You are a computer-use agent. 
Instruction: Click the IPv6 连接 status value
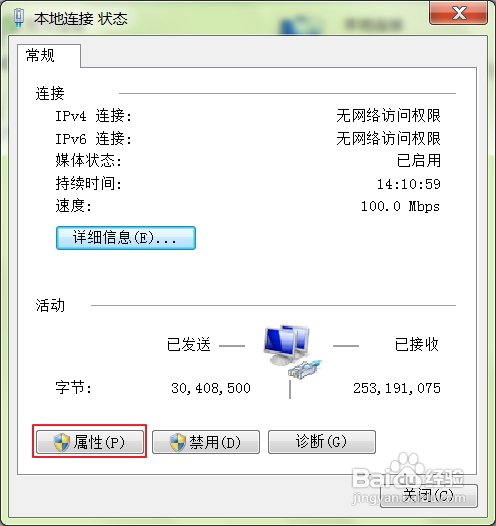coord(388,138)
